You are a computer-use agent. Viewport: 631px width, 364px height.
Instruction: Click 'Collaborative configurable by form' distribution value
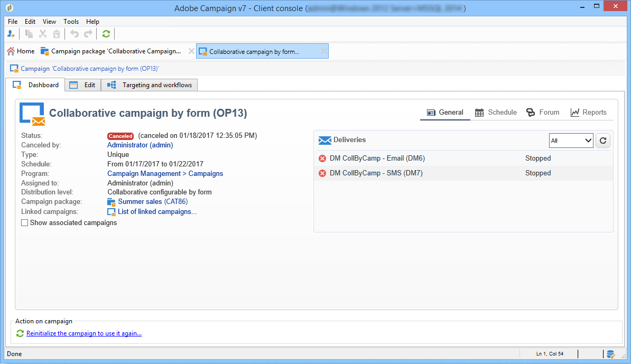point(160,192)
